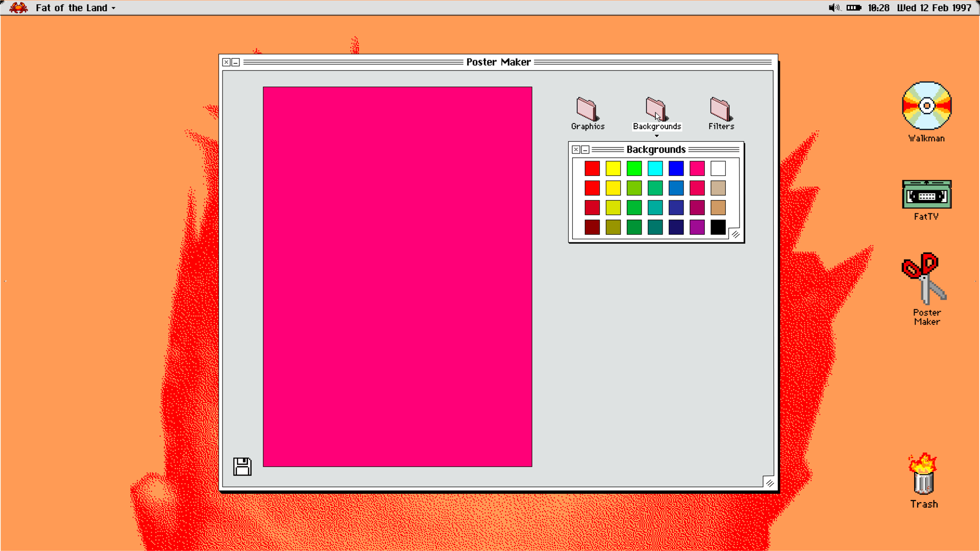Pick the black background swatch
This screenshot has height=551, width=980.
pos(718,227)
